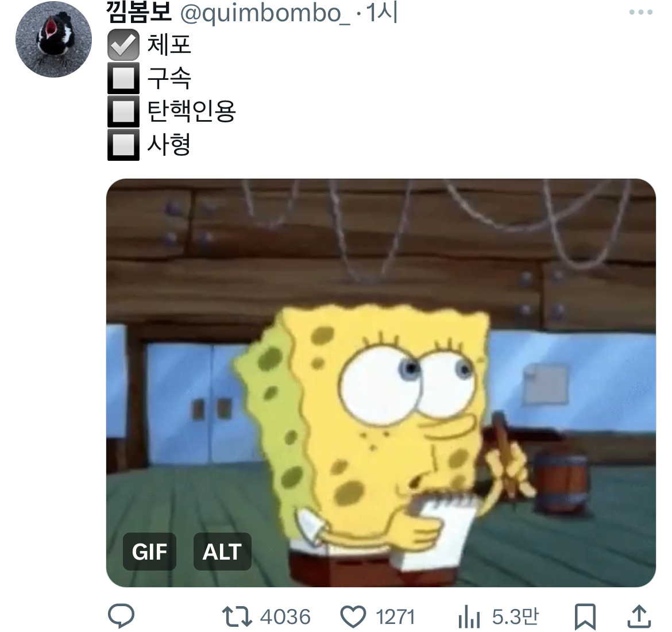The width and height of the screenshot is (672, 632).
Task: Open the bird profile picture avatar
Action: (x=53, y=40)
